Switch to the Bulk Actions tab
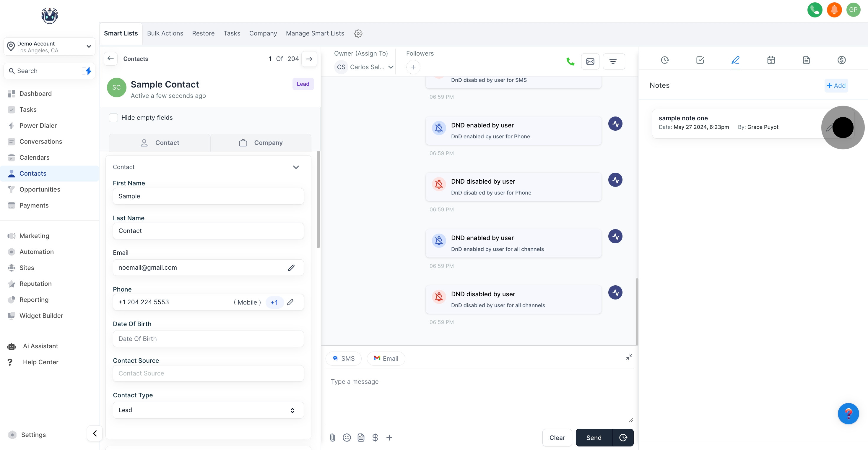The image size is (868, 450). pos(165,33)
